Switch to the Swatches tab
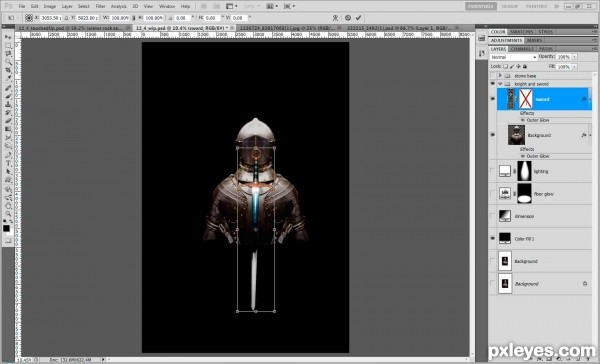The height and width of the screenshot is (364, 600). [522, 32]
